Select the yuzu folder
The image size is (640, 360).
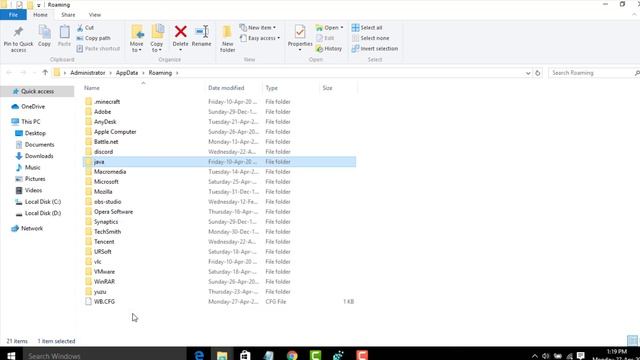220,292
